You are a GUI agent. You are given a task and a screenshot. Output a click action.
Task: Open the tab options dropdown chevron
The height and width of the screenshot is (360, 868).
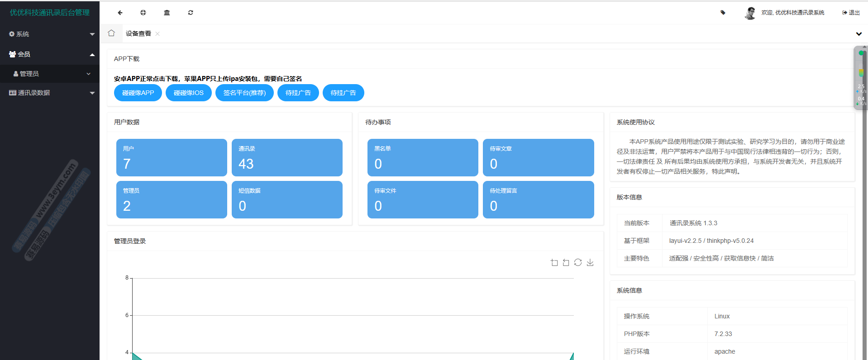click(x=858, y=34)
